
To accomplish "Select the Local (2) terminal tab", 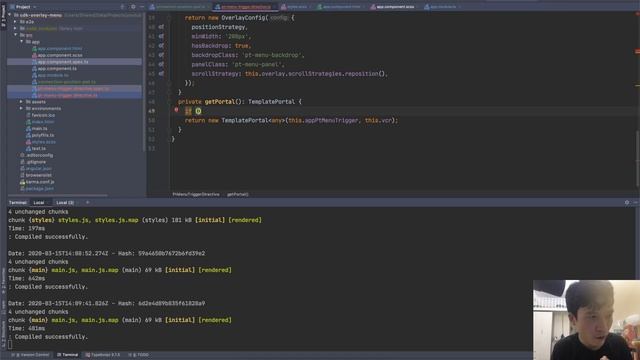I will pos(65,202).
